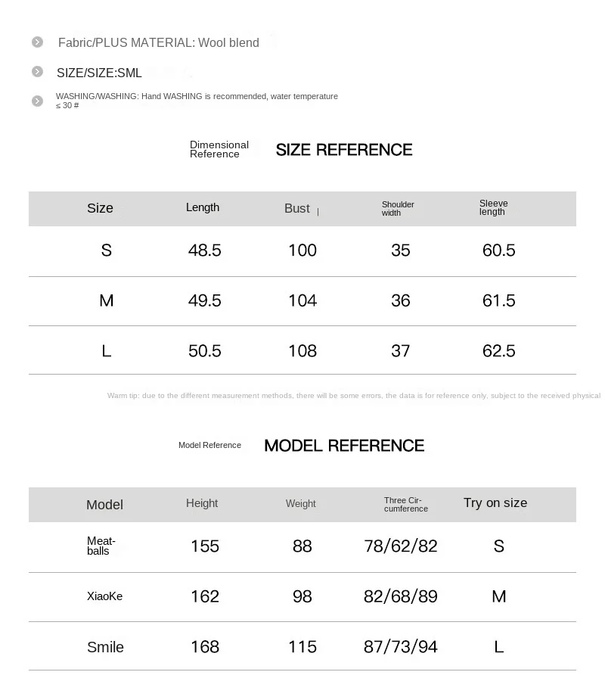This screenshot has height=700, width=605.
Task: Click the 48.5 length value for size S
Action: 204,250
